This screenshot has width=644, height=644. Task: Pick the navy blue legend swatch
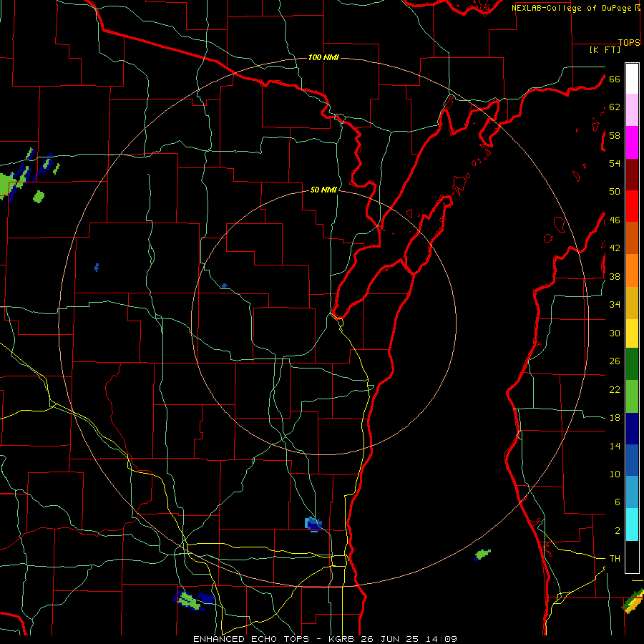(x=632, y=429)
